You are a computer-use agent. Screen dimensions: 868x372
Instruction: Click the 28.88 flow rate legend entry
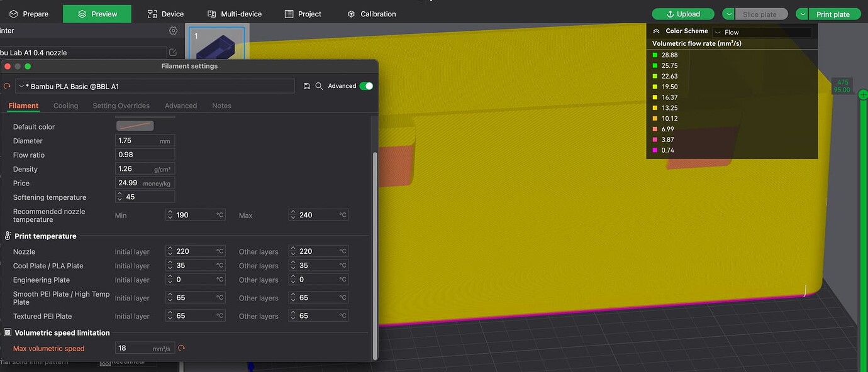click(665, 55)
